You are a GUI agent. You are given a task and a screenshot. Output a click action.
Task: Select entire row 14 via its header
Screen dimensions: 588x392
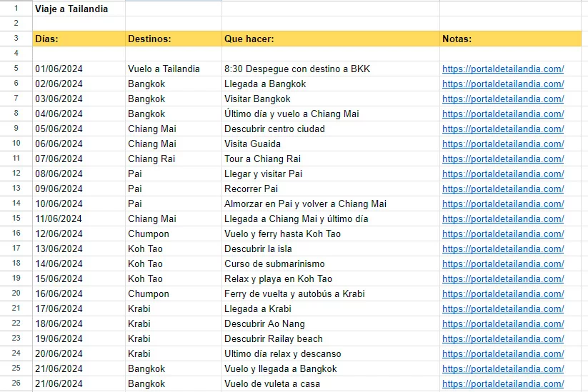click(16, 203)
